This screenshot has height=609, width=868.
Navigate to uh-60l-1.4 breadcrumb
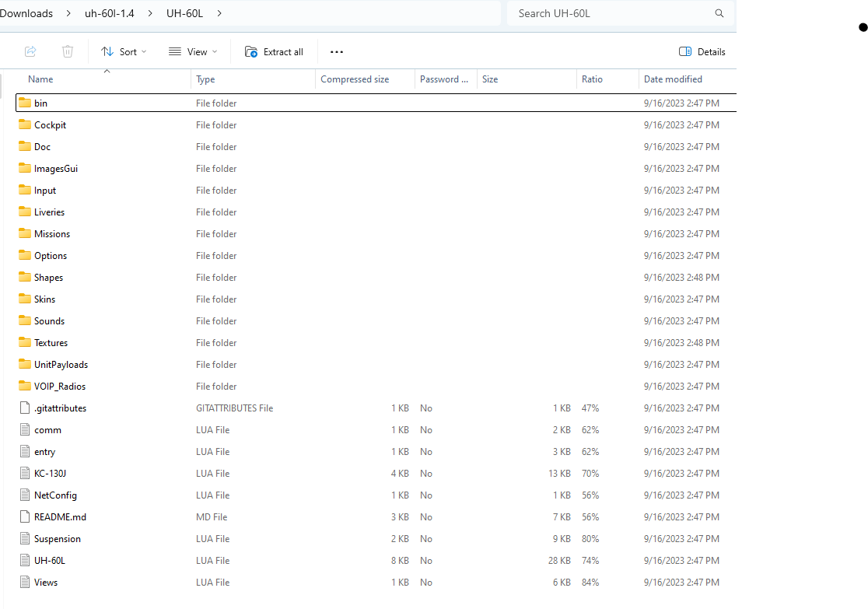click(110, 13)
